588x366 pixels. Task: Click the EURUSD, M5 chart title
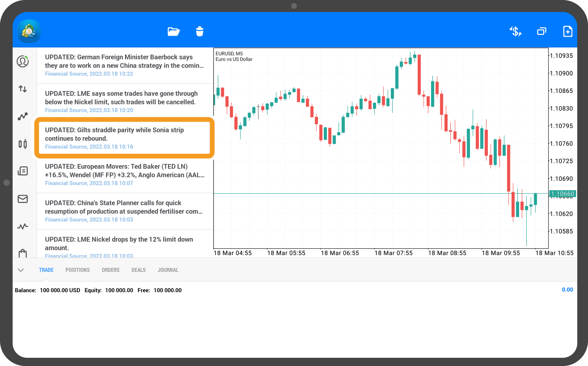point(229,54)
